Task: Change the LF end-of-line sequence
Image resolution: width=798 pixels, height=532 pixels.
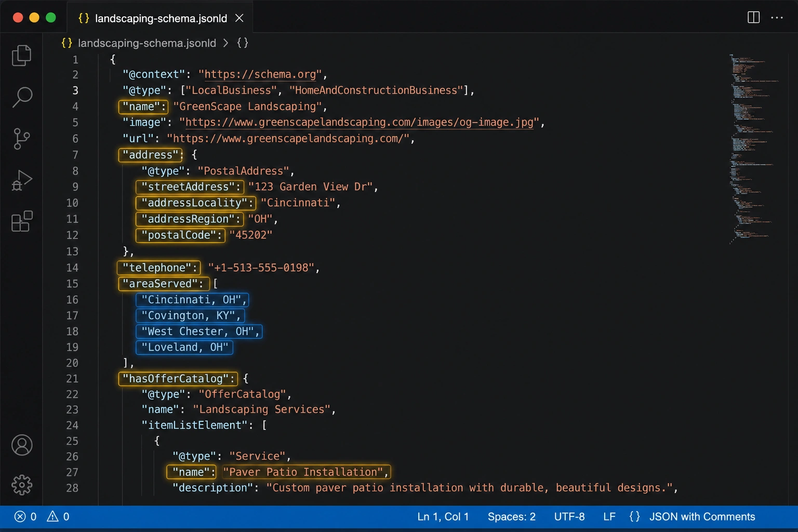Action: click(x=609, y=516)
